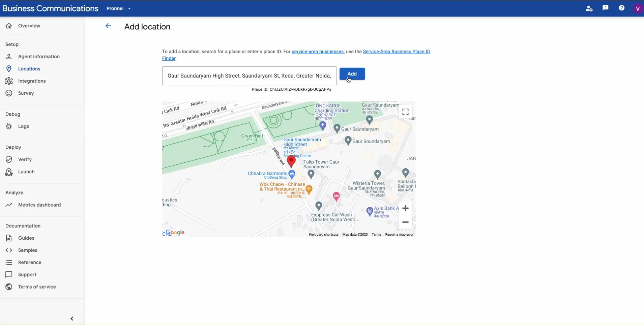Screen dimensions: 644x325
Task: Click the Add button
Action: [352, 74]
